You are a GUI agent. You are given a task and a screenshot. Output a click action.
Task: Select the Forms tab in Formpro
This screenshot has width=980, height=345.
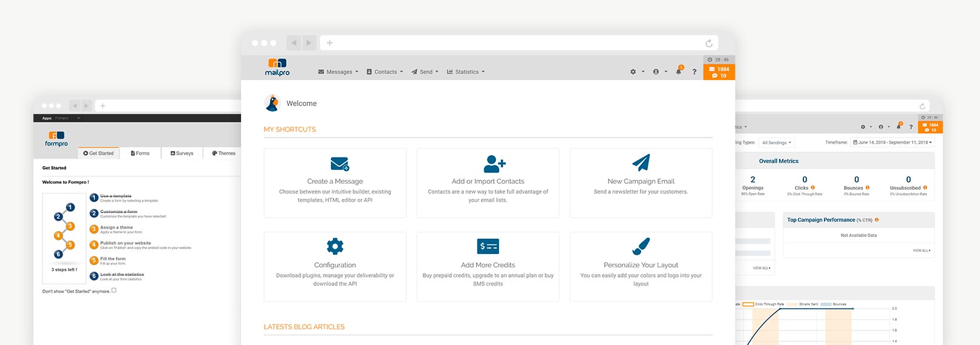pos(140,153)
